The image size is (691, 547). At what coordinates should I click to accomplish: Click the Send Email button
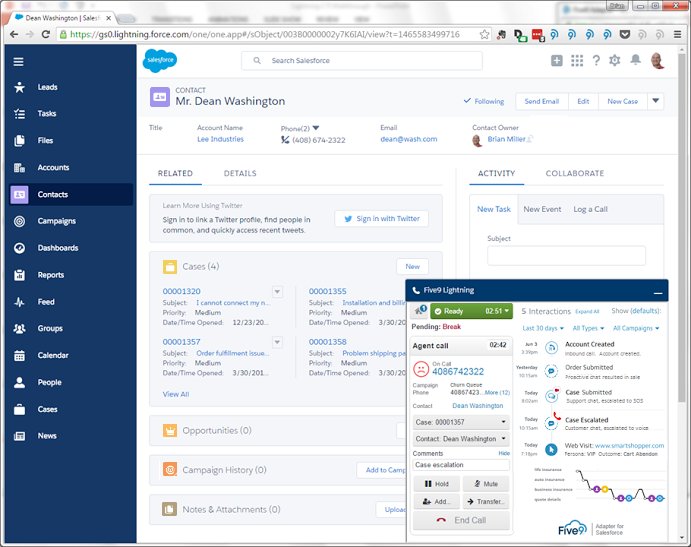pyautogui.click(x=542, y=101)
